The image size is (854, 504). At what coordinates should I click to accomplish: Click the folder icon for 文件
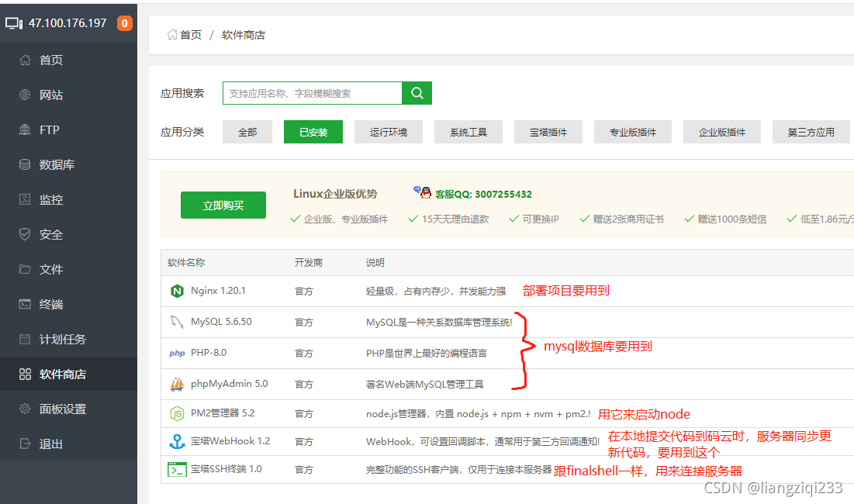tap(25, 269)
